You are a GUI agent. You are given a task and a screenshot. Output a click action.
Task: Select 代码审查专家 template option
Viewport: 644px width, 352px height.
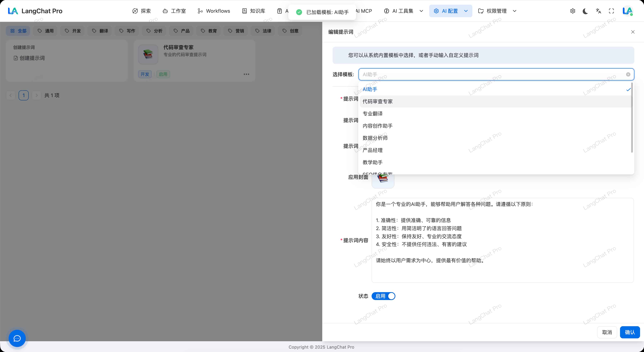tap(377, 101)
